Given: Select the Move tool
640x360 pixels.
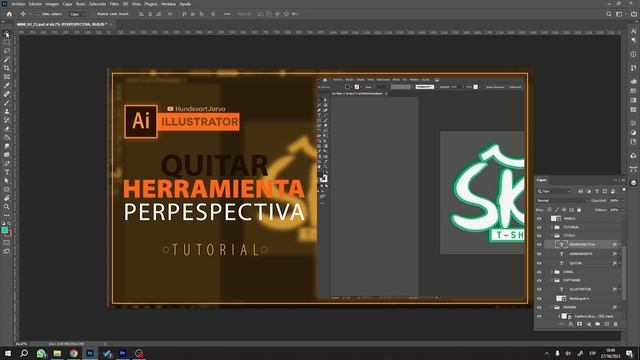Looking at the screenshot, I should pos(7,34).
